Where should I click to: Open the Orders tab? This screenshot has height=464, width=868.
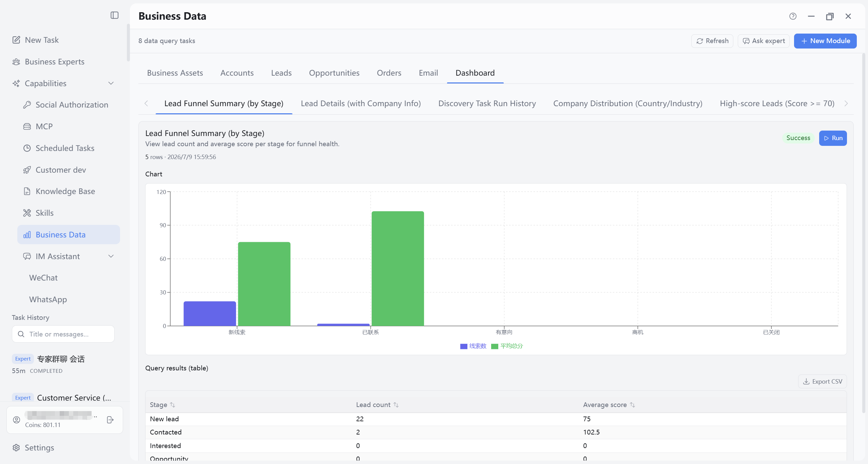[389, 73]
